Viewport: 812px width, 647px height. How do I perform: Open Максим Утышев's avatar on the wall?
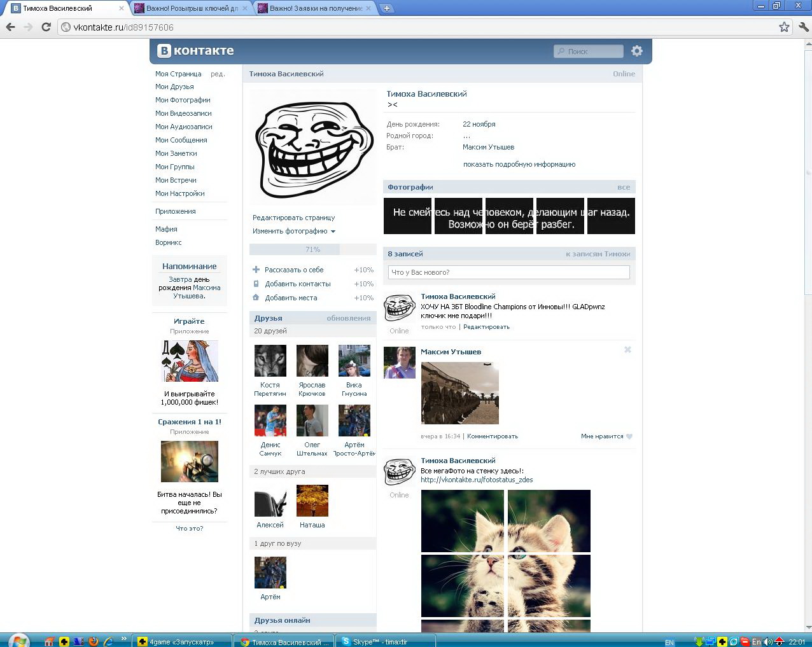tap(400, 363)
